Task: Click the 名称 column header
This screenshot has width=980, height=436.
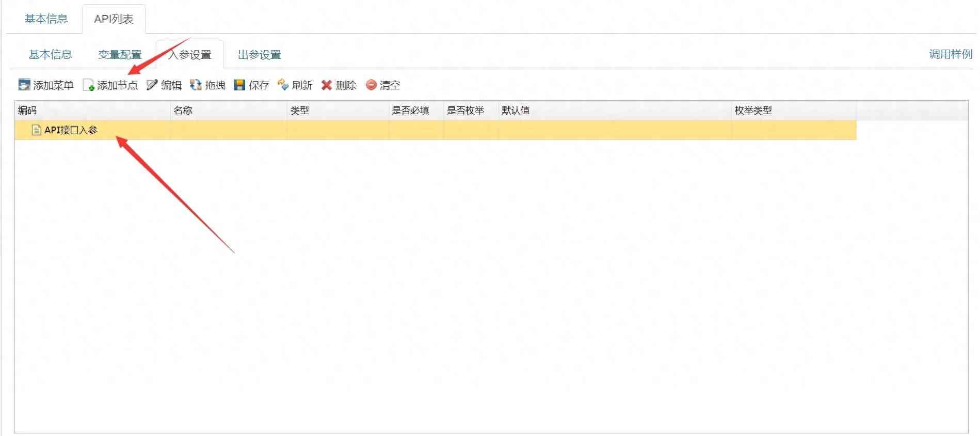Action: coord(229,110)
